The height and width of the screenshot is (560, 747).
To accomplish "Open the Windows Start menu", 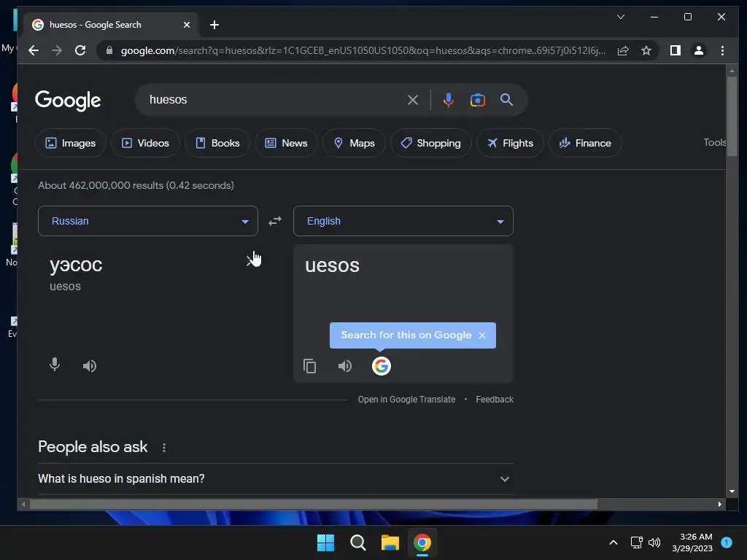I will click(326, 542).
